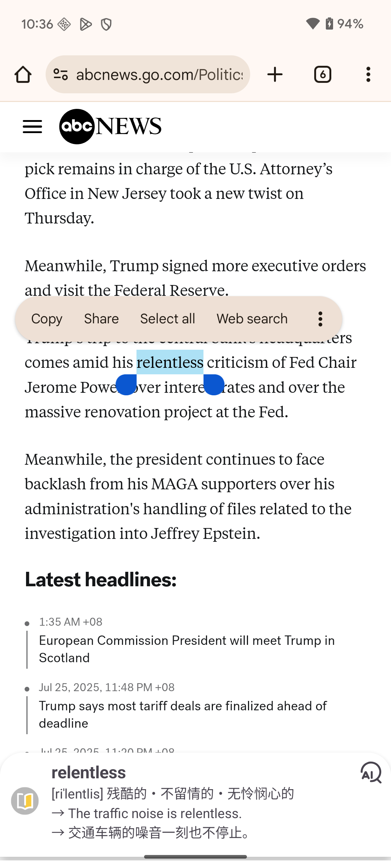Open Trump tariff deals headline

(183, 714)
